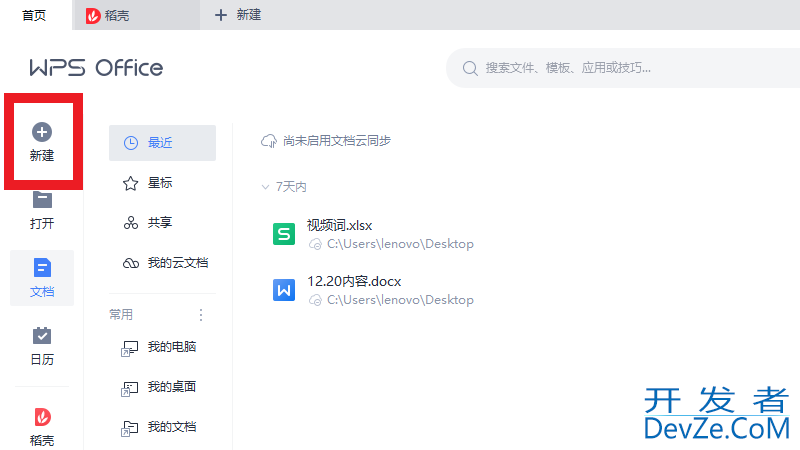This screenshot has width=800, height=450.
Task: Click inside the search files field
Action: tap(623, 68)
